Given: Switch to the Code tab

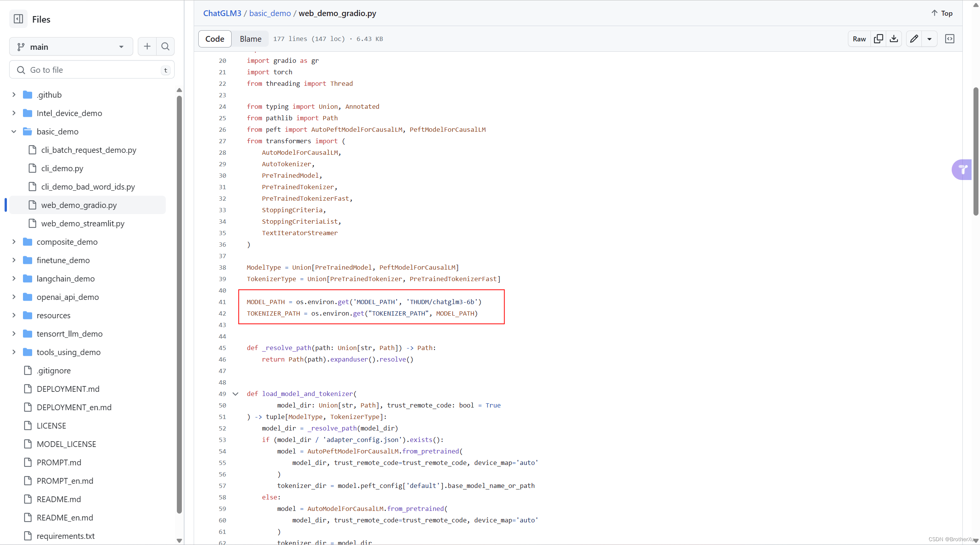Looking at the screenshot, I should tap(215, 38).
